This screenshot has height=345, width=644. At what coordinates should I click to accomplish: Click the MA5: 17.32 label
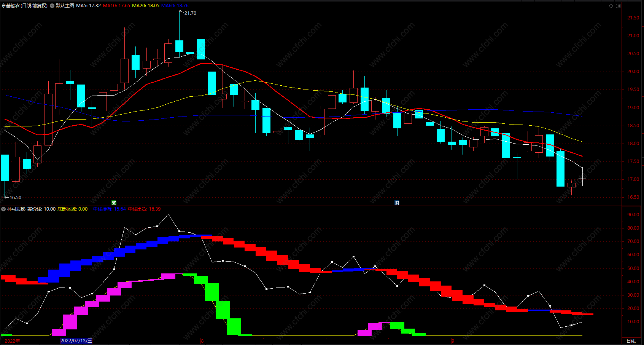[x=89, y=6]
